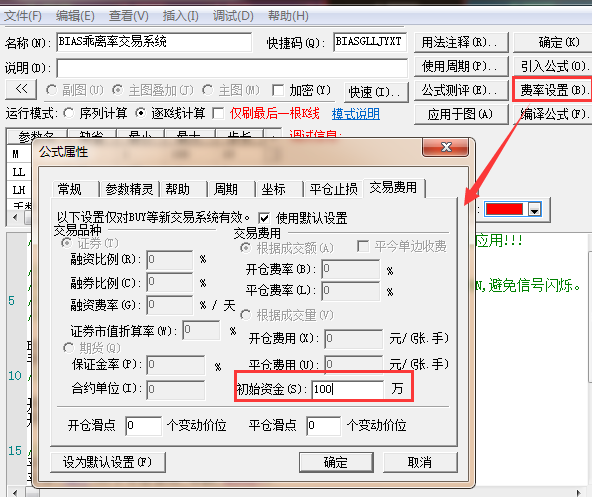Click 设为默认设置(F) button
The width and height of the screenshot is (592, 497).
[x=108, y=462]
